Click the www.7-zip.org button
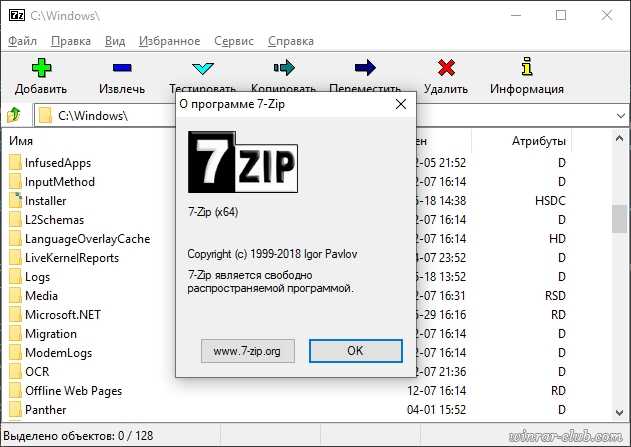Image resolution: width=631 pixels, height=447 pixels. (x=247, y=351)
